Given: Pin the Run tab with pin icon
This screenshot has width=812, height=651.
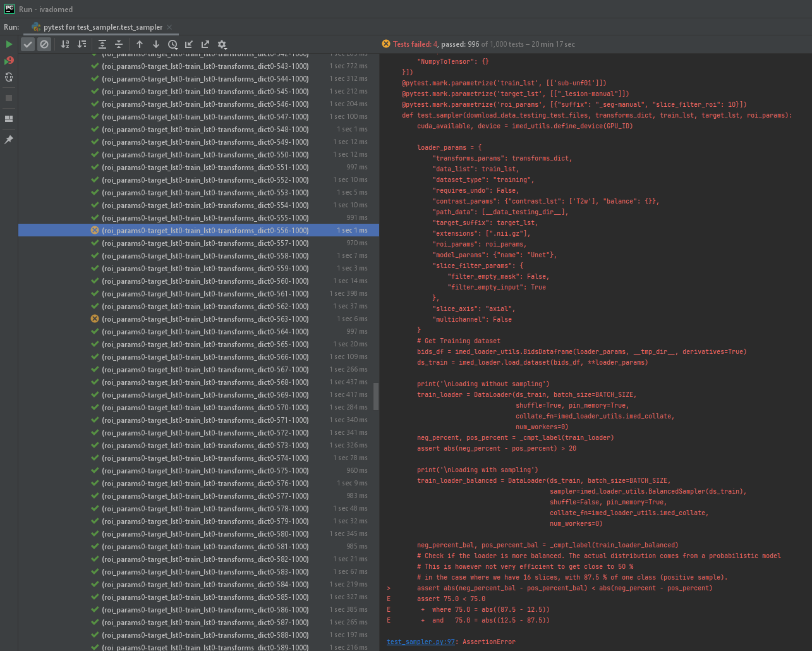Looking at the screenshot, I should pyautogui.click(x=9, y=140).
